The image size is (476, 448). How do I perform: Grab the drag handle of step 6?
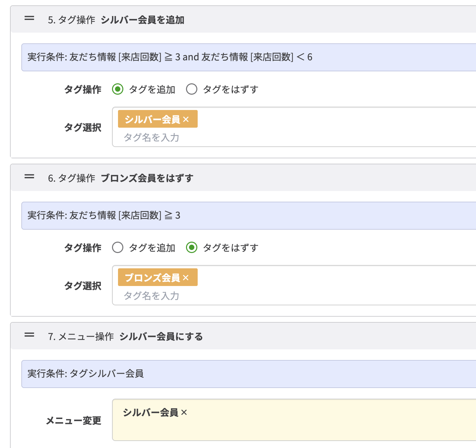[29, 177]
